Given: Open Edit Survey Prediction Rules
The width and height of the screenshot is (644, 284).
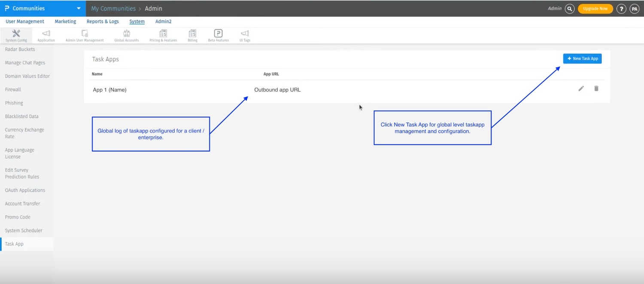Looking at the screenshot, I should (x=22, y=174).
